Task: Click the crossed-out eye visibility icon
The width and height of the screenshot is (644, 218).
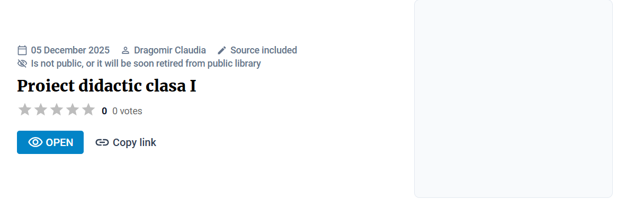Action: pos(22,63)
